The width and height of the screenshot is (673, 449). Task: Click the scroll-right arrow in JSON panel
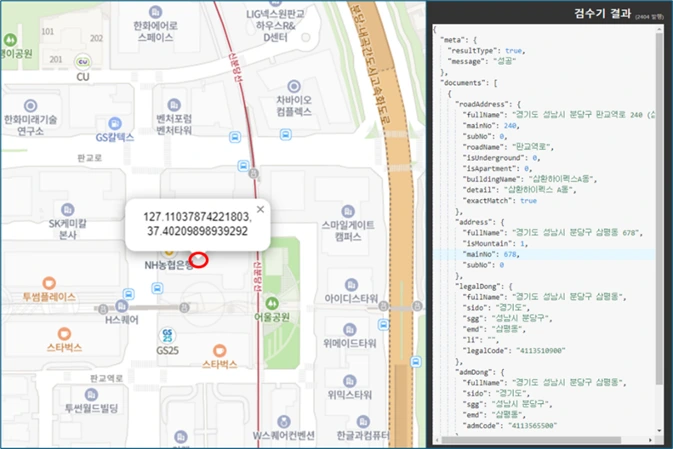[650, 440]
